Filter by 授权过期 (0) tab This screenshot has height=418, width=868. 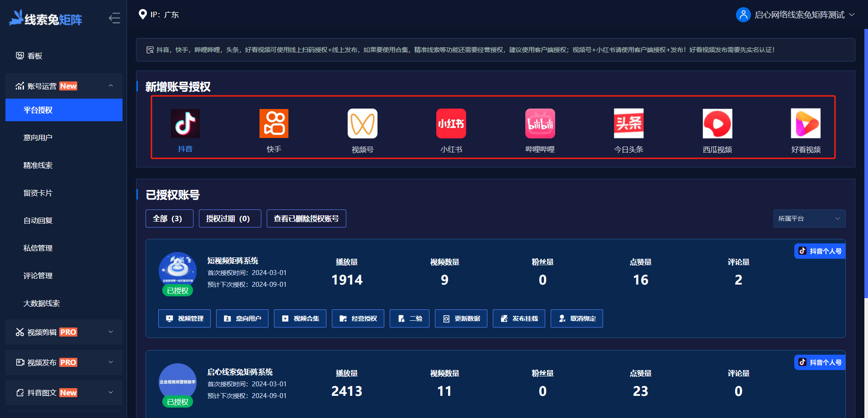click(230, 218)
